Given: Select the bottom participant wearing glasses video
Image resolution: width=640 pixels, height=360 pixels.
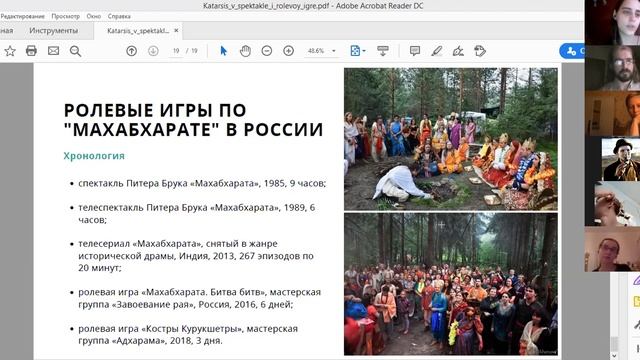Looking at the screenshot, I should tap(612, 249).
